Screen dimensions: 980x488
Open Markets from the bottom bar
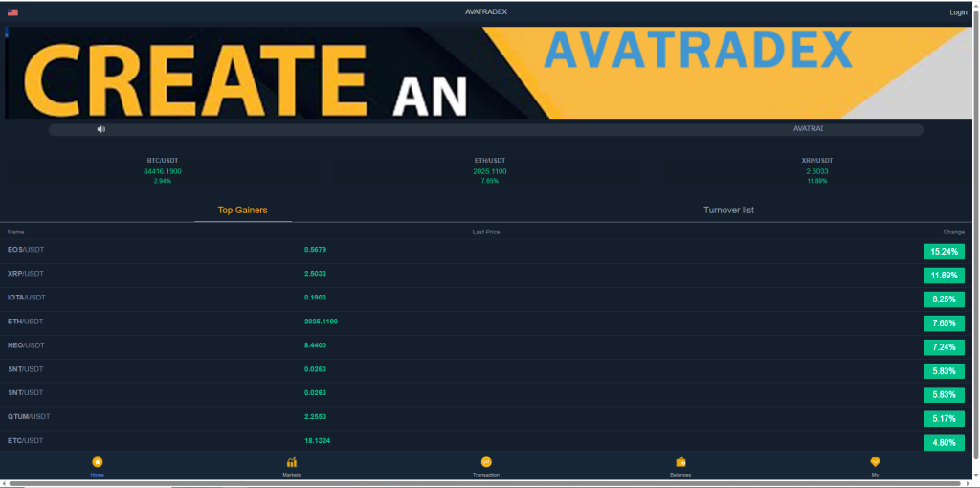(291, 467)
